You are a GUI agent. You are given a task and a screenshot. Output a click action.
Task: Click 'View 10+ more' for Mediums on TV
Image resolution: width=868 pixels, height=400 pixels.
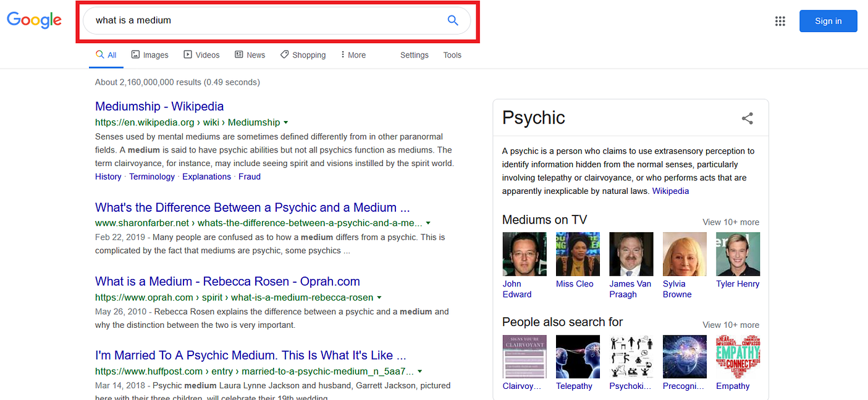731,222
